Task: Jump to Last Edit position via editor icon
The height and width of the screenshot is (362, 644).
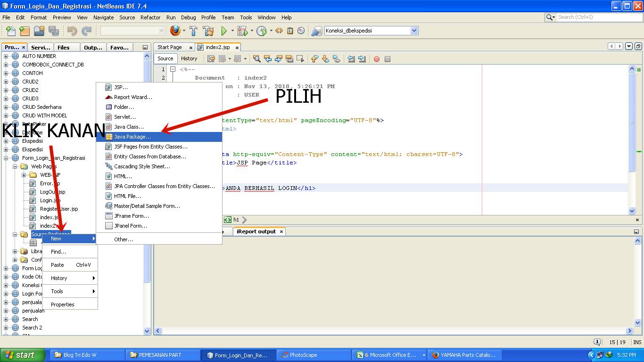Action: coord(211,58)
